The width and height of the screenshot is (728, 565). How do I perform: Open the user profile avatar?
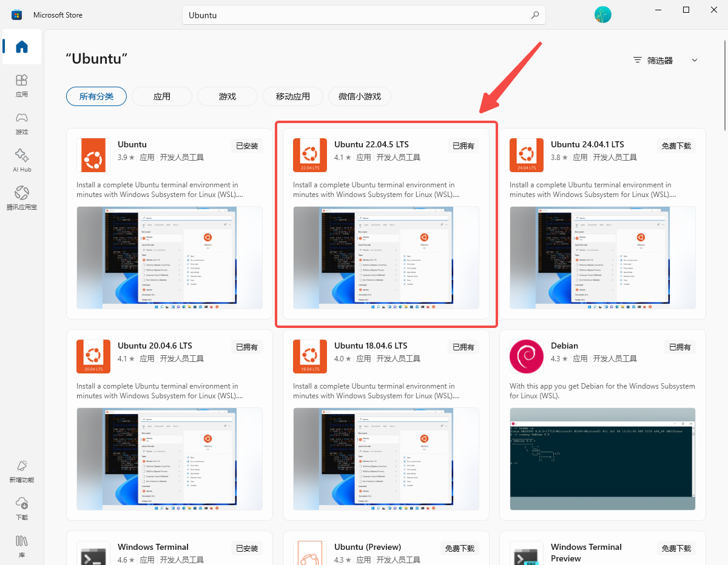coord(602,15)
